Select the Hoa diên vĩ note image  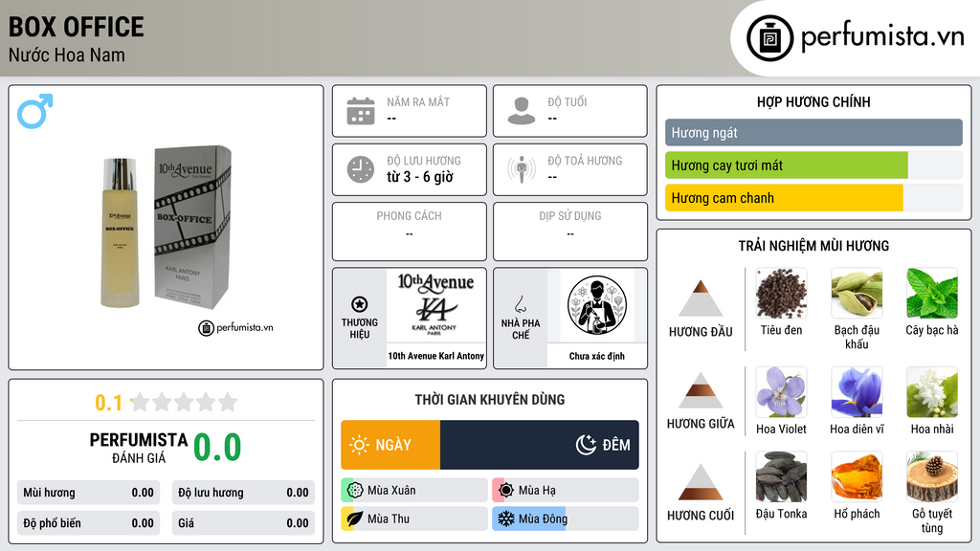[x=857, y=392]
